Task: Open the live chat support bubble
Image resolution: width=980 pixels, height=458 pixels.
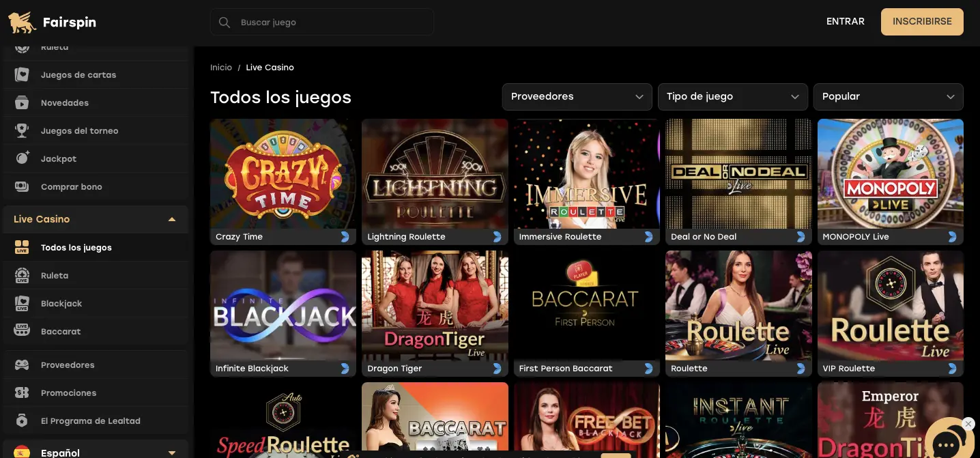Action: [947, 442]
